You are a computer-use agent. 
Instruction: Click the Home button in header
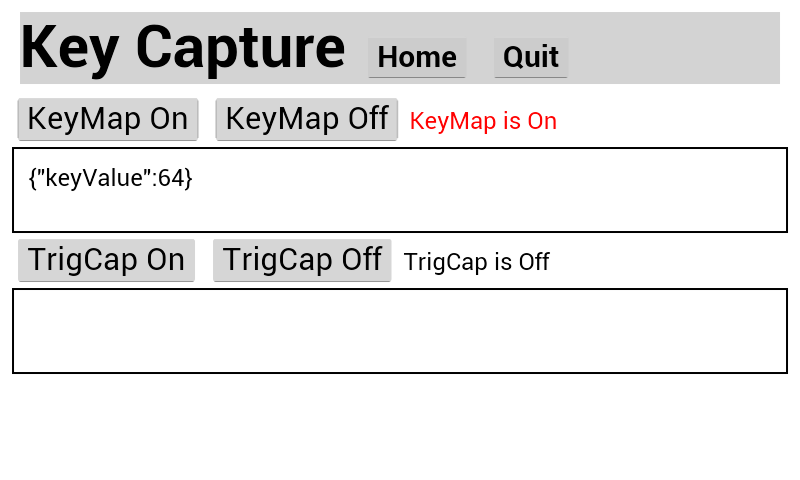(417, 58)
